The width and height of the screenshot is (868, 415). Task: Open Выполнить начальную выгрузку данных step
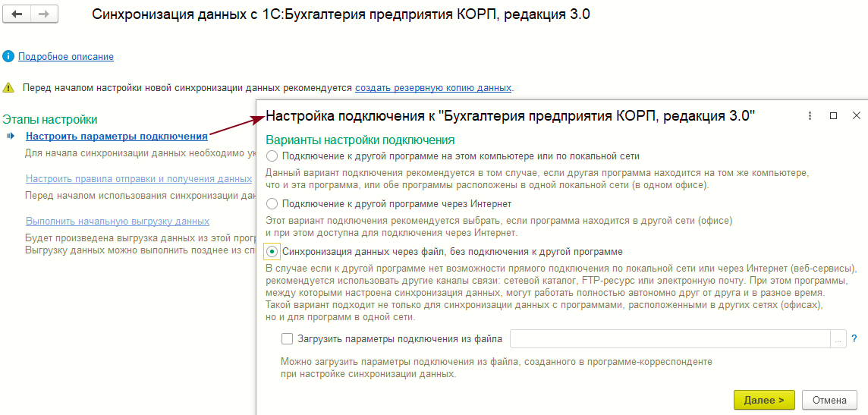click(x=117, y=222)
